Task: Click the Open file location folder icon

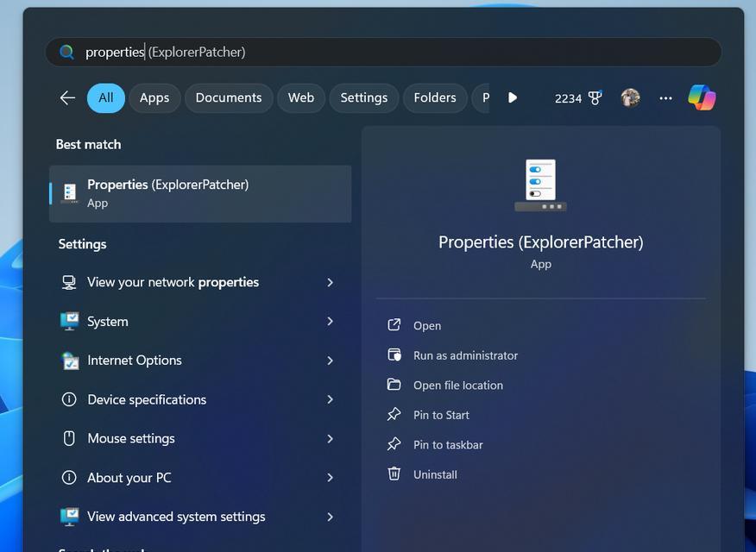Action: (394, 385)
